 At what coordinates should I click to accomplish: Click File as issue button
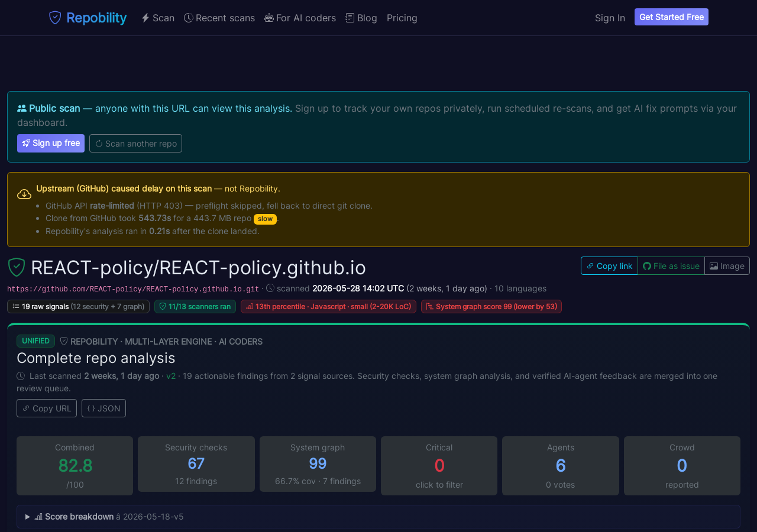click(x=671, y=266)
